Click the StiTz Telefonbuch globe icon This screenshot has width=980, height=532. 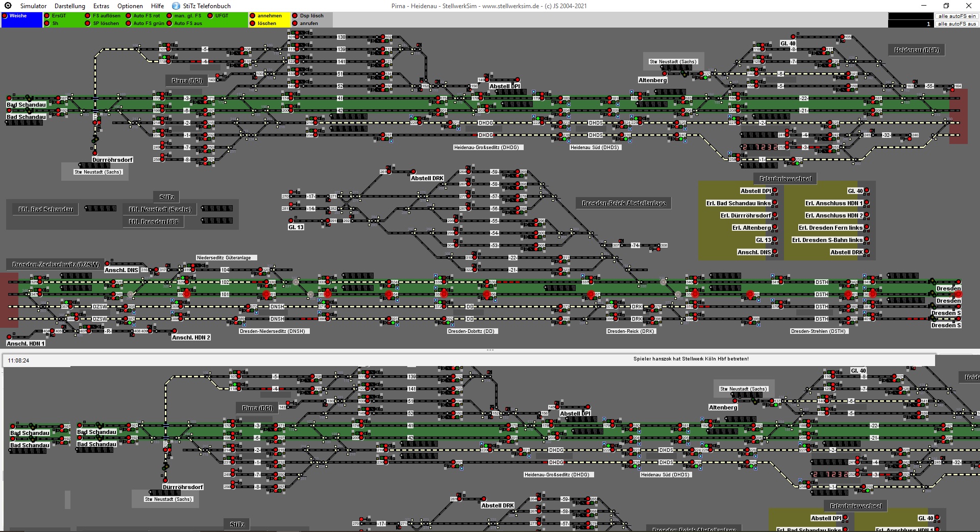click(x=176, y=6)
